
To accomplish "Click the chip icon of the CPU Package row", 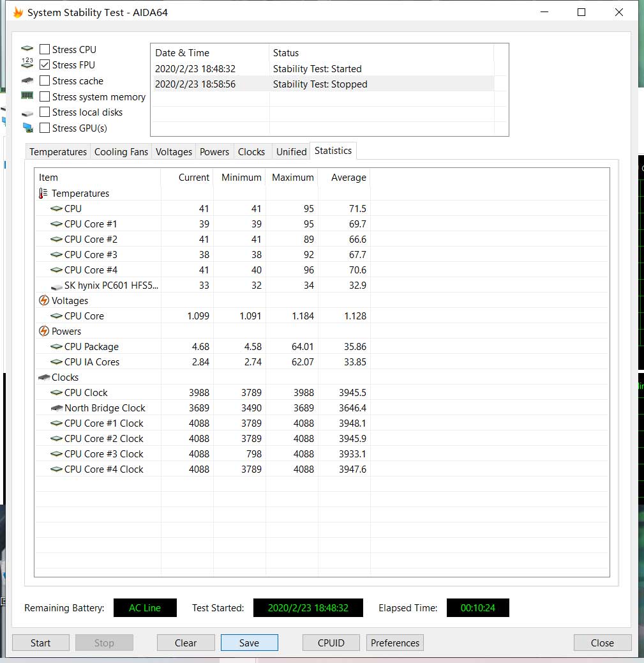I will coord(56,347).
